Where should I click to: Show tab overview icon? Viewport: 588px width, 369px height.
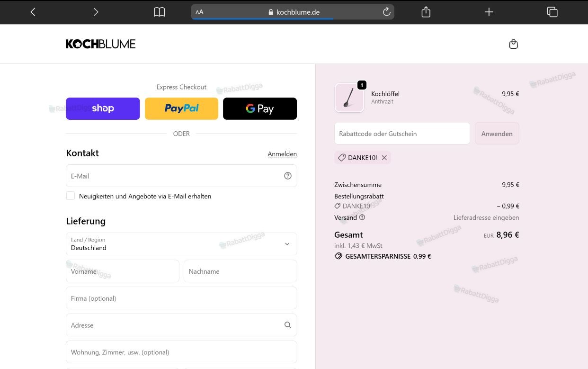(552, 12)
